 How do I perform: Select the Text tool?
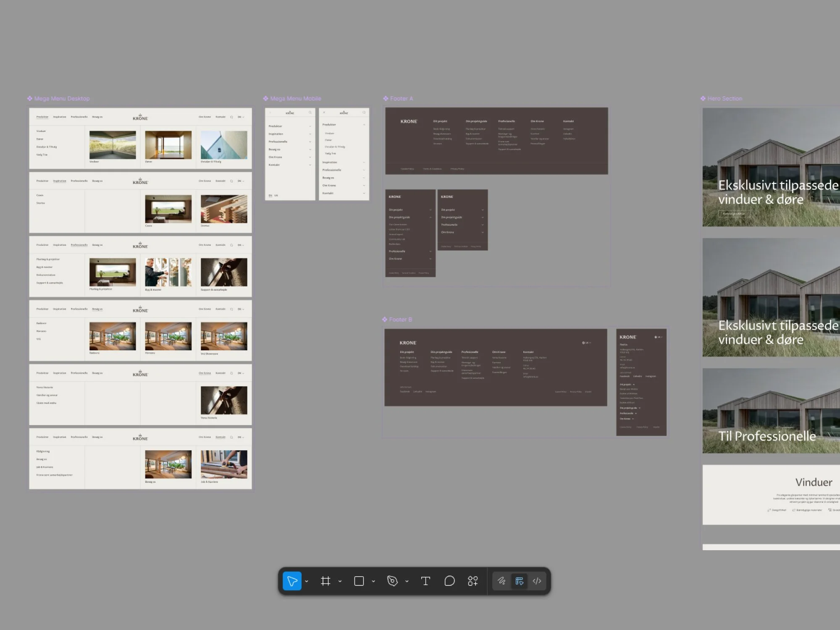(425, 581)
